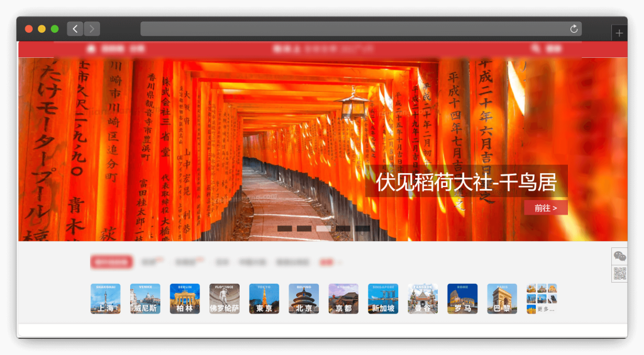Open the 威尼斯 Venice city tile

click(145, 299)
